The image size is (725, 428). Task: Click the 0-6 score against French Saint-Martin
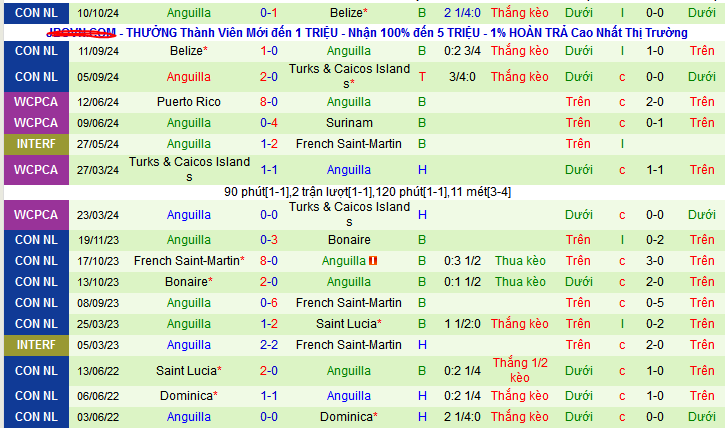269,303
